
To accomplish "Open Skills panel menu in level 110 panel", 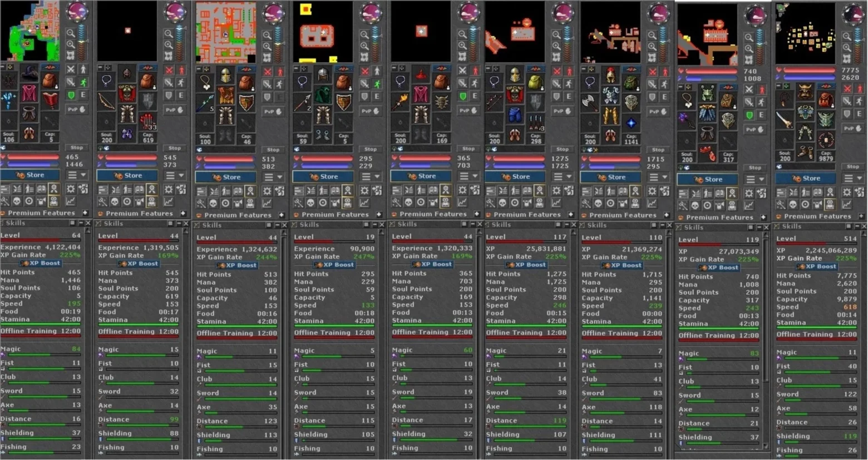I will click(654, 225).
